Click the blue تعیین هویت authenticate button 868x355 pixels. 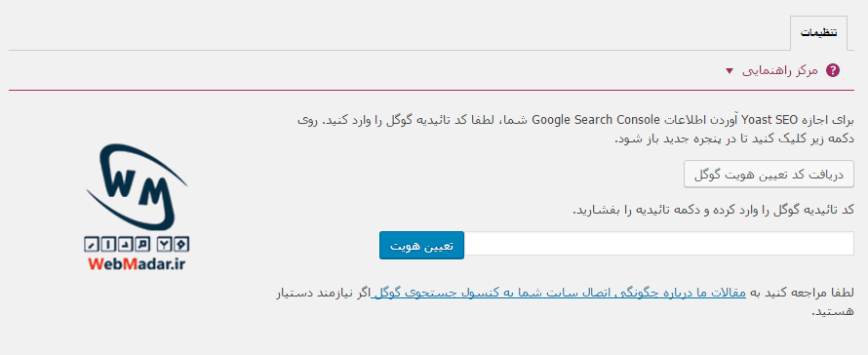click(x=422, y=246)
